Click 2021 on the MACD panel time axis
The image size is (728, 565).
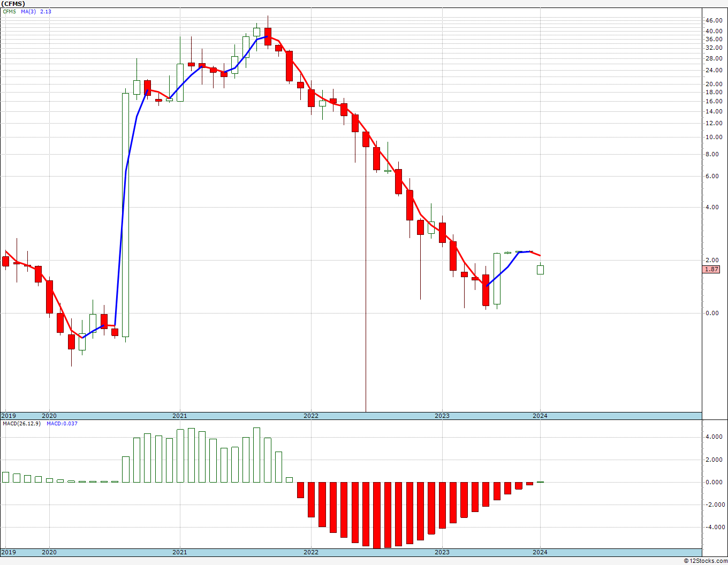[x=180, y=552]
